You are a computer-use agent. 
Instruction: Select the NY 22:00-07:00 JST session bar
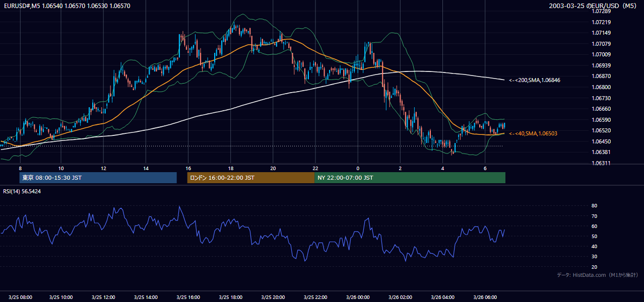[x=410, y=178]
